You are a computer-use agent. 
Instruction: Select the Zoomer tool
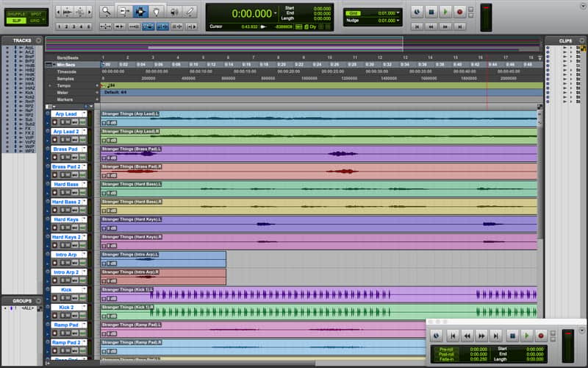coord(107,12)
